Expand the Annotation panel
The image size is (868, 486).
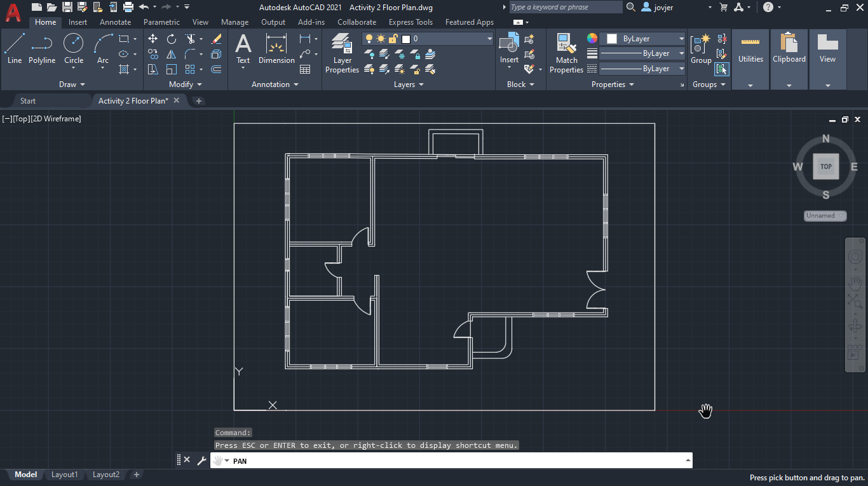coord(275,84)
